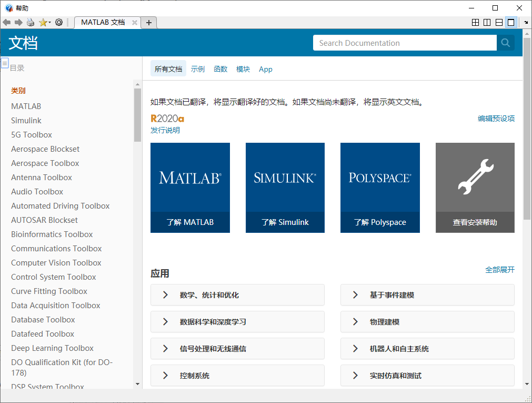Open 5G Toolbox in the sidebar
The image size is (532, 403).
[32, 135]
